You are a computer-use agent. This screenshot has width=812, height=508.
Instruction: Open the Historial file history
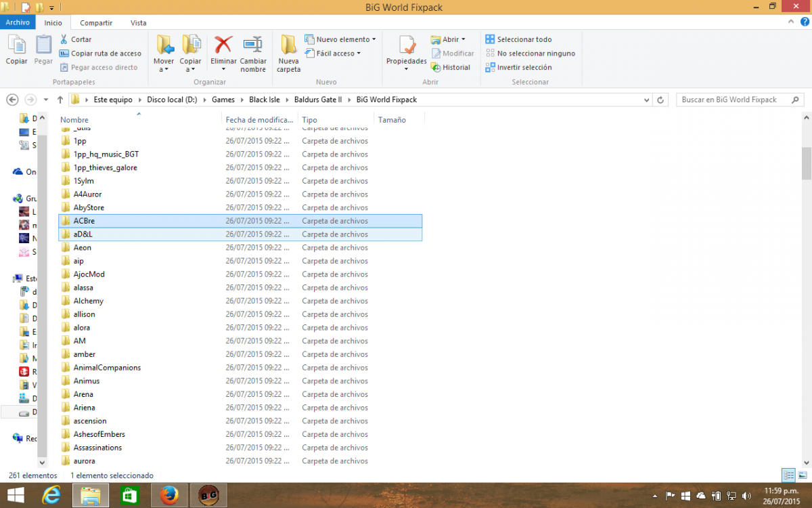click(x=450, y=68)
